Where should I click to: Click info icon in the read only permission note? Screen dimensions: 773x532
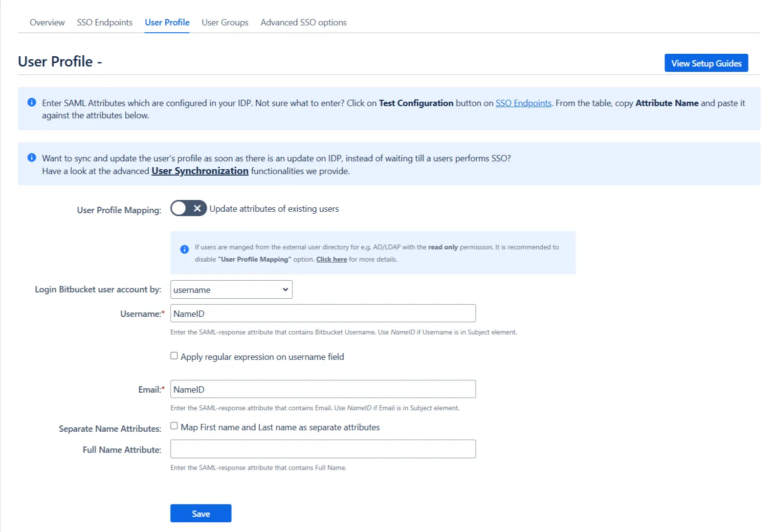pos(184,249)
